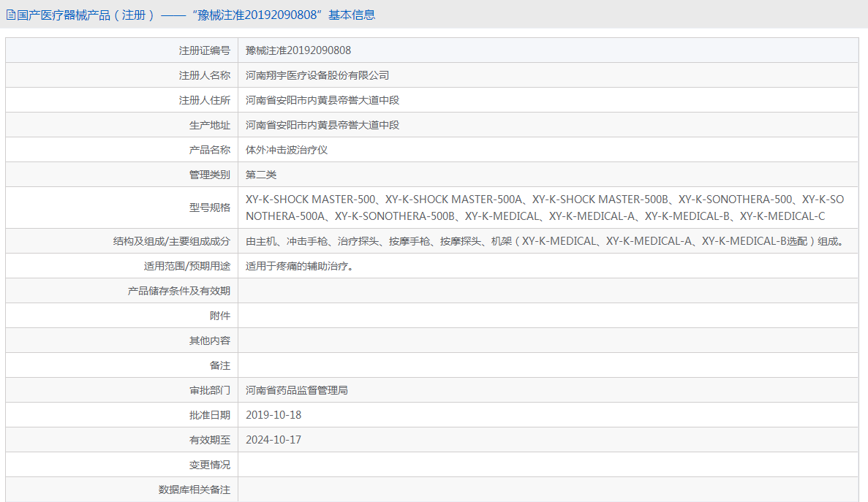Select the label 管理类别

tap(209, 175)
